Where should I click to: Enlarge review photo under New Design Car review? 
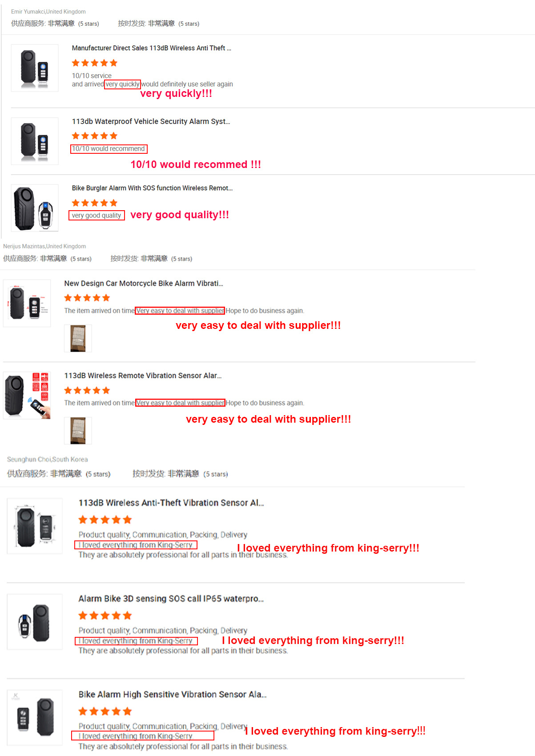point(78,338)
